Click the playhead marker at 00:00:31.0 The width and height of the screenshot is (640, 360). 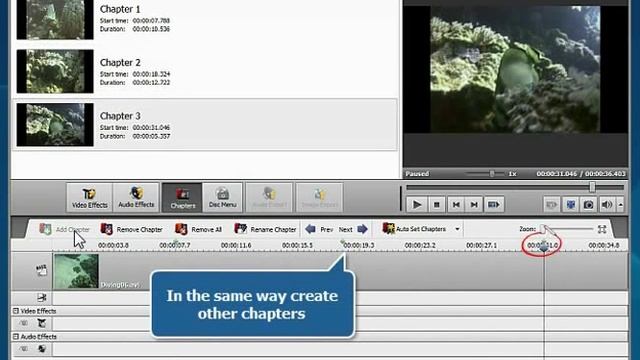[544, 246]
